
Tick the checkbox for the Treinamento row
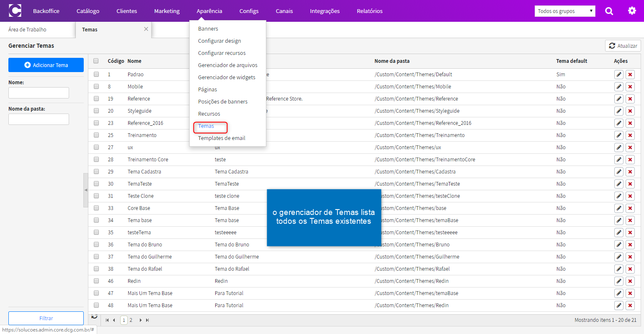pyautogui.click(x=96, y=135)
